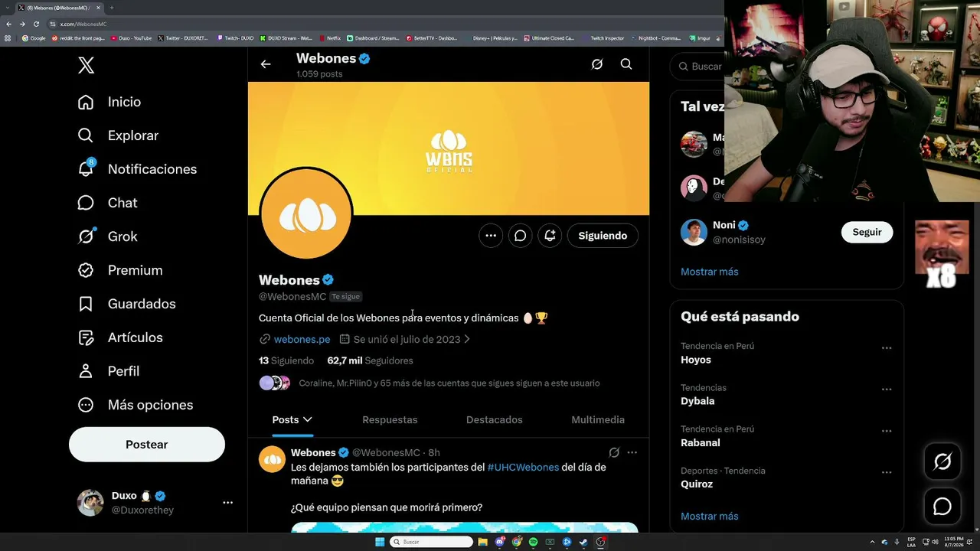Go to the X home logo
The image size is (980, 551).
(87, 65)
